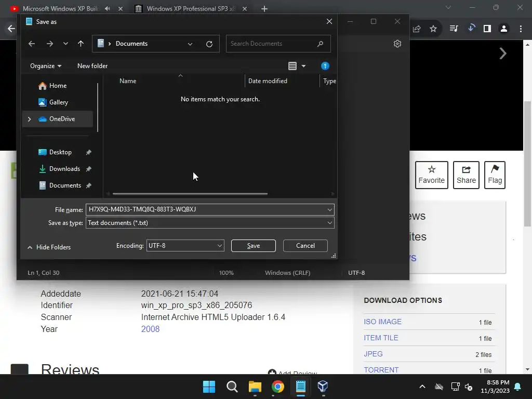Screen dimensions: 532x399
Task: Go forward in Save as dialog
Action: coord(49,44)
